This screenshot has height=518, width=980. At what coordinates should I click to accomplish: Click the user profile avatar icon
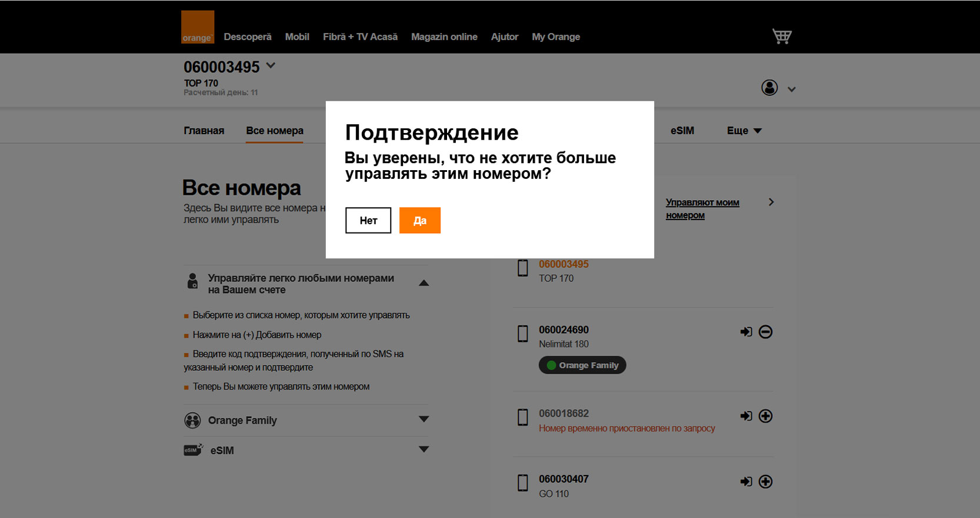(769, 88)
